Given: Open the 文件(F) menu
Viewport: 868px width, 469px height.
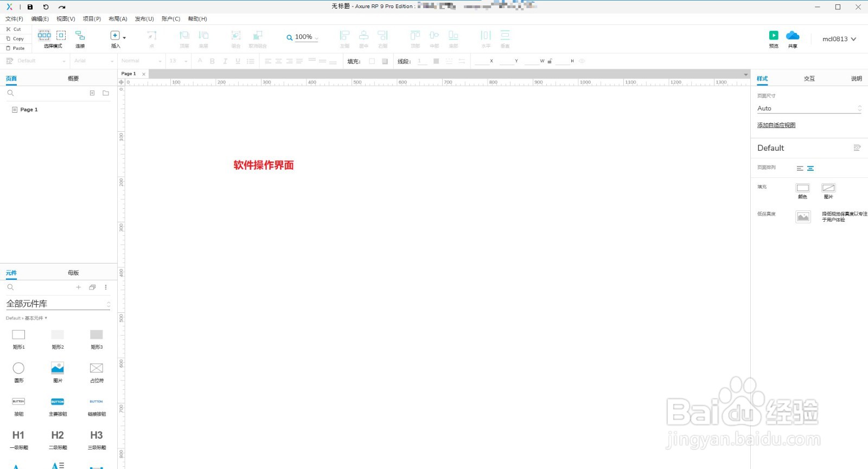Looking at the screenshot, I should point(14,19).
